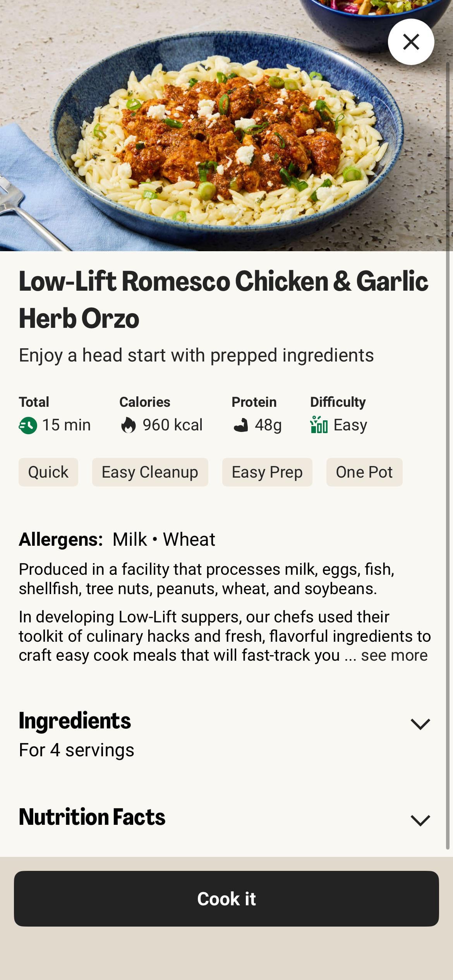Image resolution: width=453 pixels, height=980 pixels.
Task: Tap the green clock total time icon
Action: pyautogui.click(x=28, y=425)
